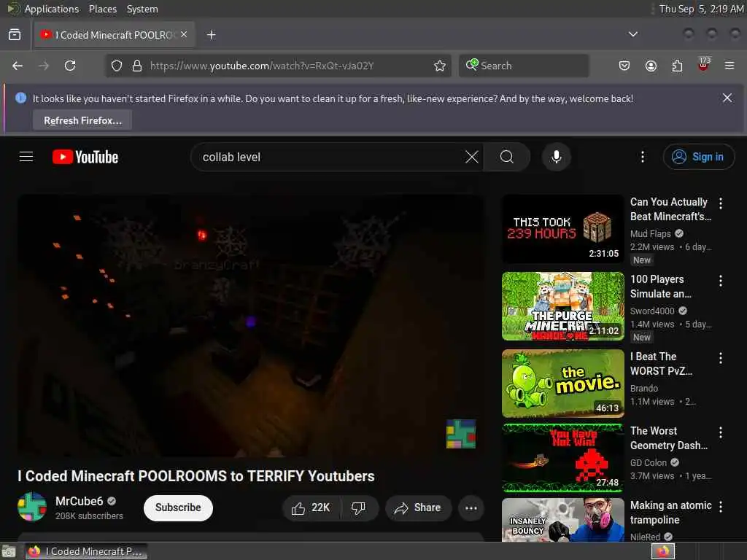
Task: Dismiss the Firefox refresh notification bar
Action: pos(727,98)
